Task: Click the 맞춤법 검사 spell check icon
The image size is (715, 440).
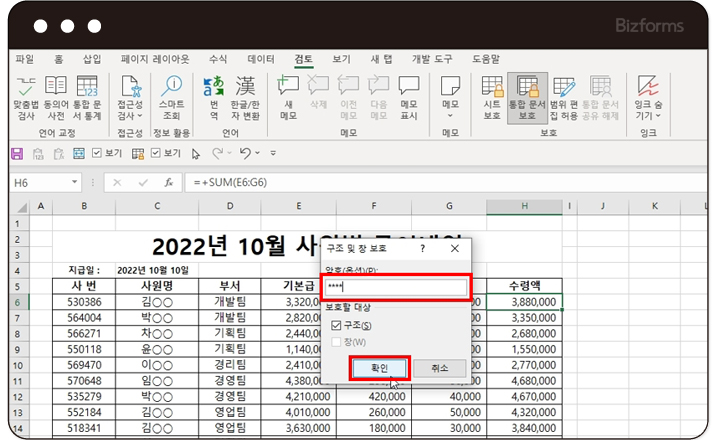Action: [26, 92]
